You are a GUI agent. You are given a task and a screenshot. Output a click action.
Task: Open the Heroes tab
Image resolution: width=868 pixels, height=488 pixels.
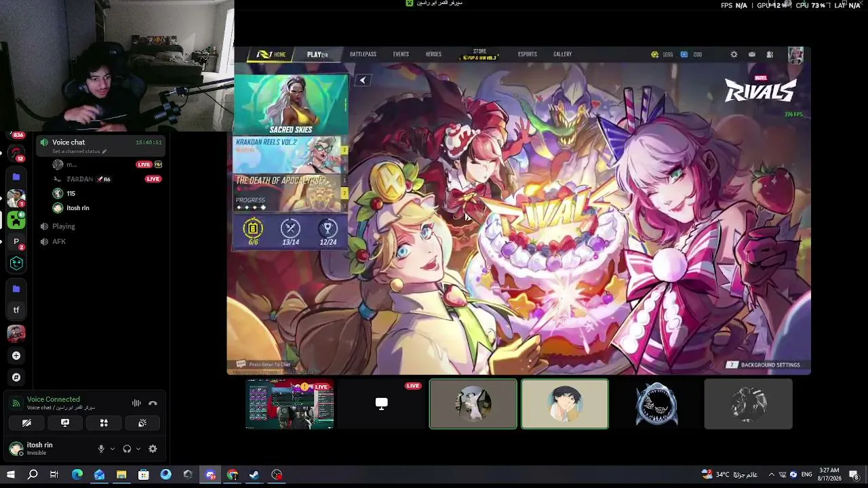433,54
